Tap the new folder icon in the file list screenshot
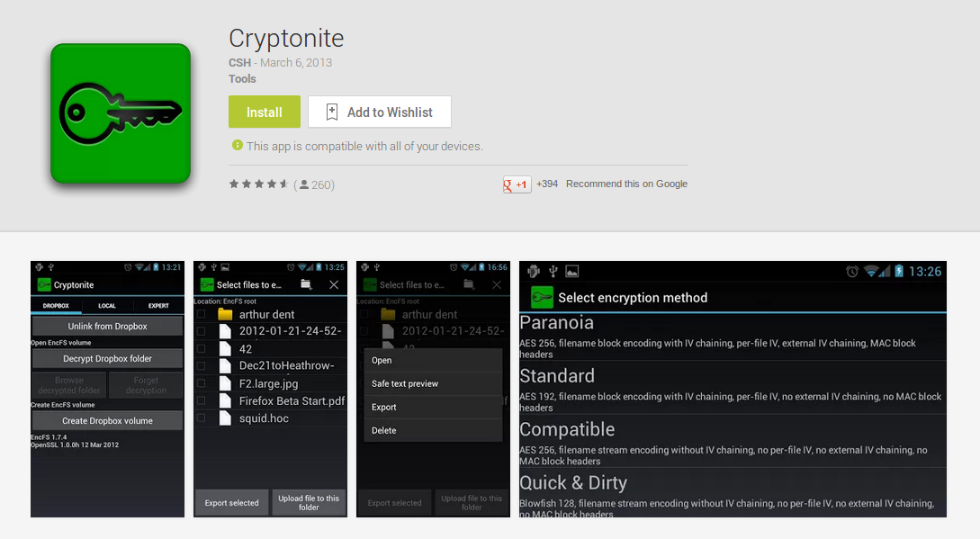This screenshot has width=980, height=539. click(x=306, y=284)
